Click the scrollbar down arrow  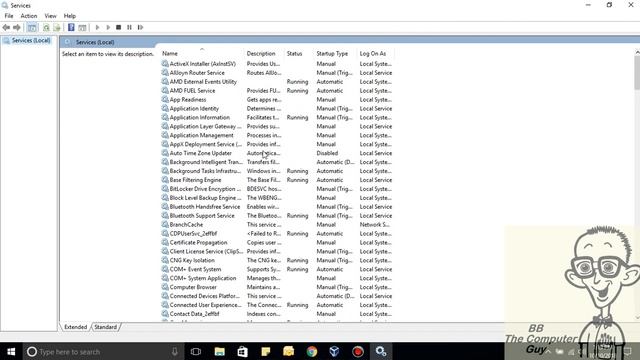pyautogui.click(x=637, y=318)
